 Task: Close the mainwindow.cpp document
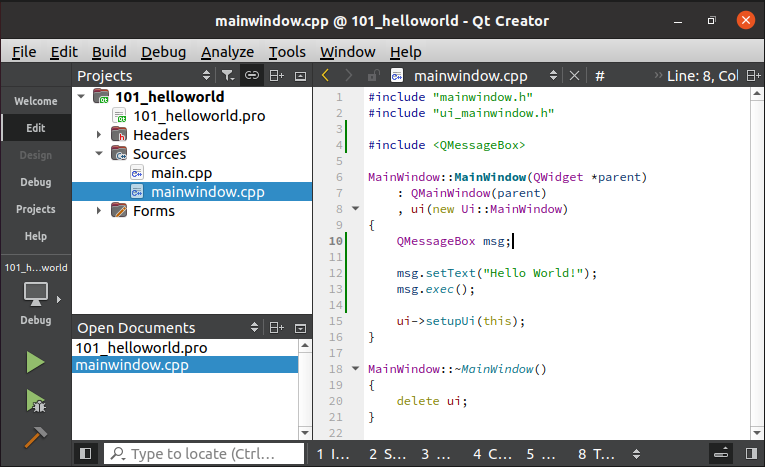pos(574,76)
